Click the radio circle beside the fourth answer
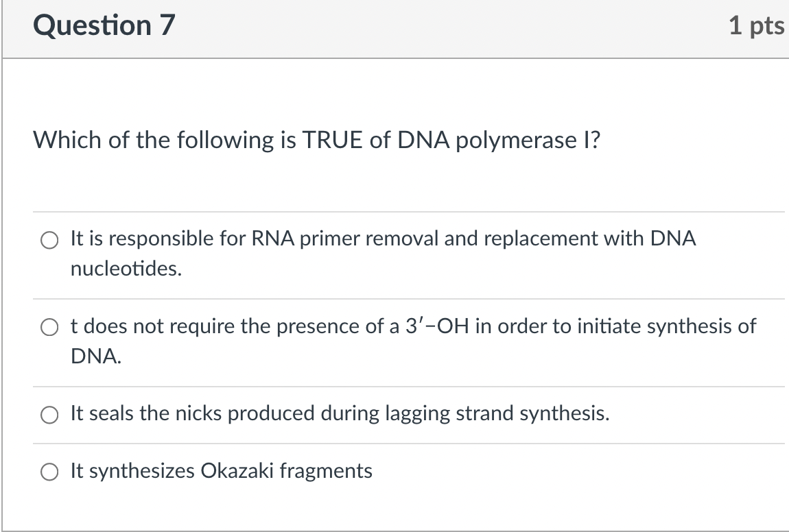Image resolution: width=789 pixels, height=532 pixels. [49, 472]
